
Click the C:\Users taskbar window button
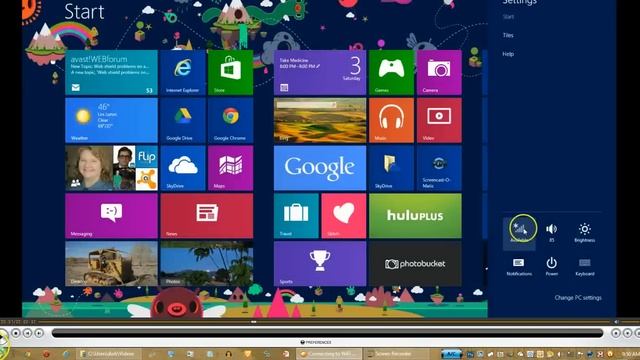pos(110,354)
